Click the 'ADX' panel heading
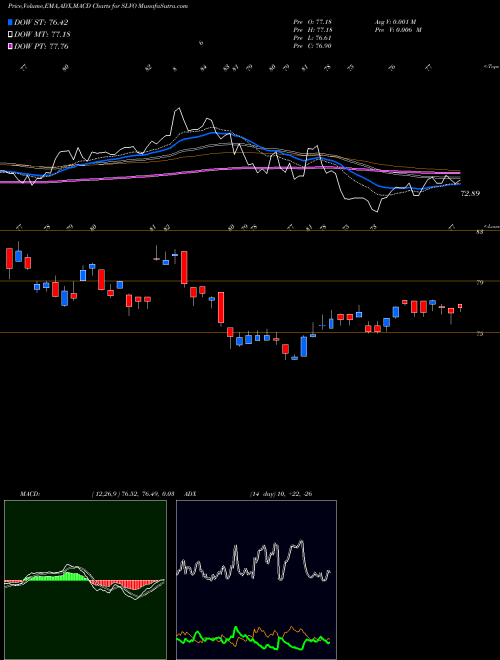 pos(190,494)
